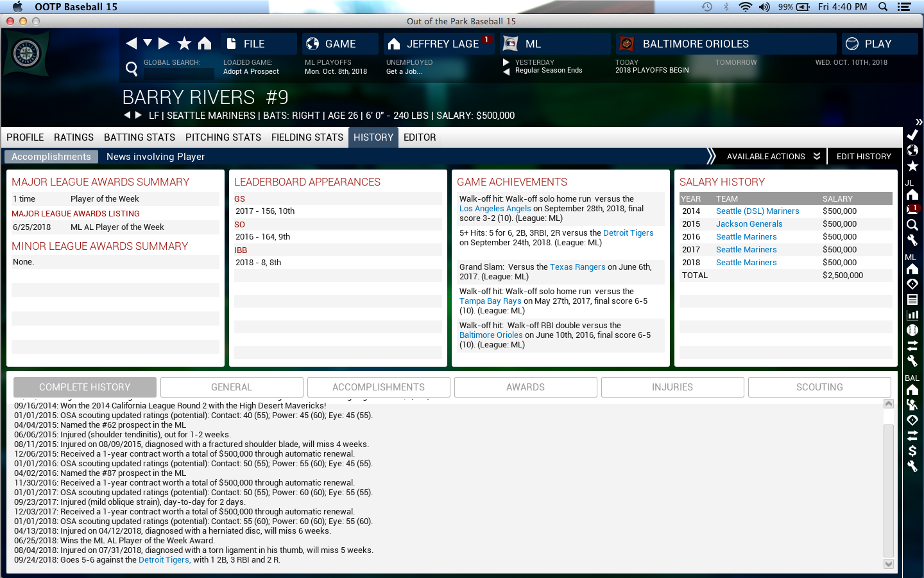Screen dimensions: 924x578
Task: Click the star icon in the right sidebar
Action: click(912, 166)
